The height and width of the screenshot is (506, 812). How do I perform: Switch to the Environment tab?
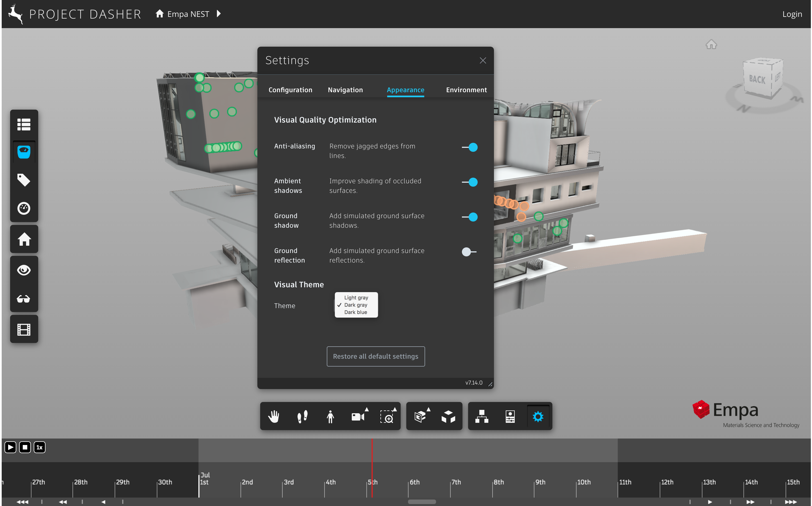(x=466, y=90)
